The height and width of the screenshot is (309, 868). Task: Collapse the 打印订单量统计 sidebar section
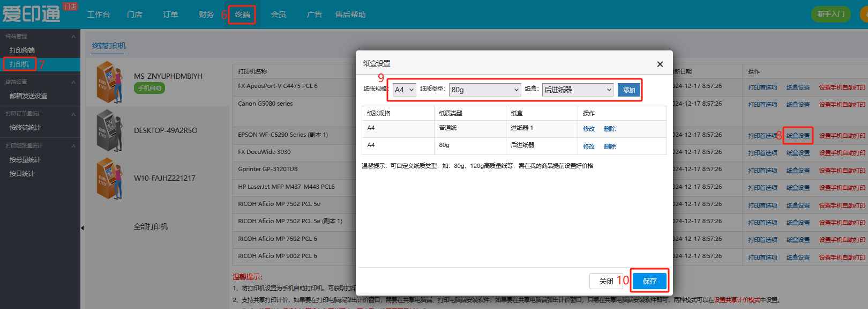coord(73,114)
